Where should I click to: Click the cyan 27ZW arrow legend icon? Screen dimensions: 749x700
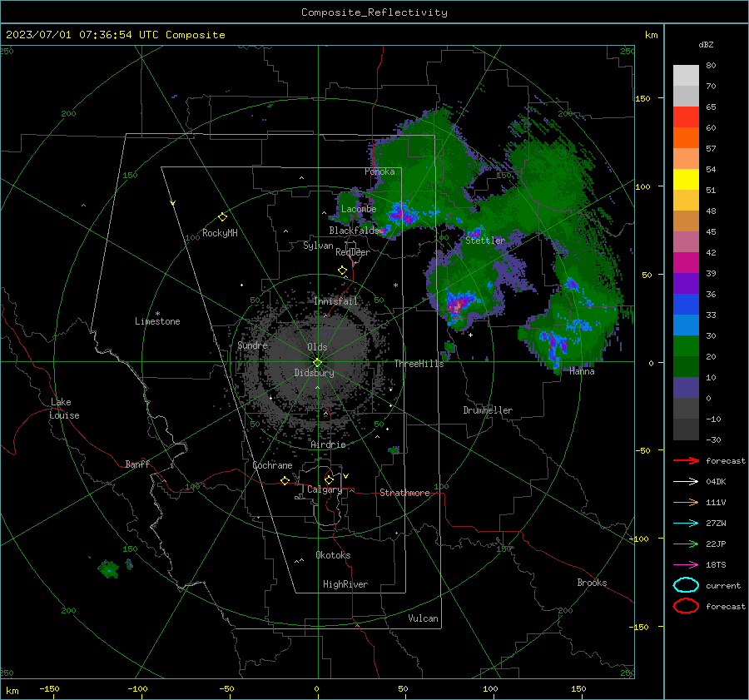pos(686,524)
